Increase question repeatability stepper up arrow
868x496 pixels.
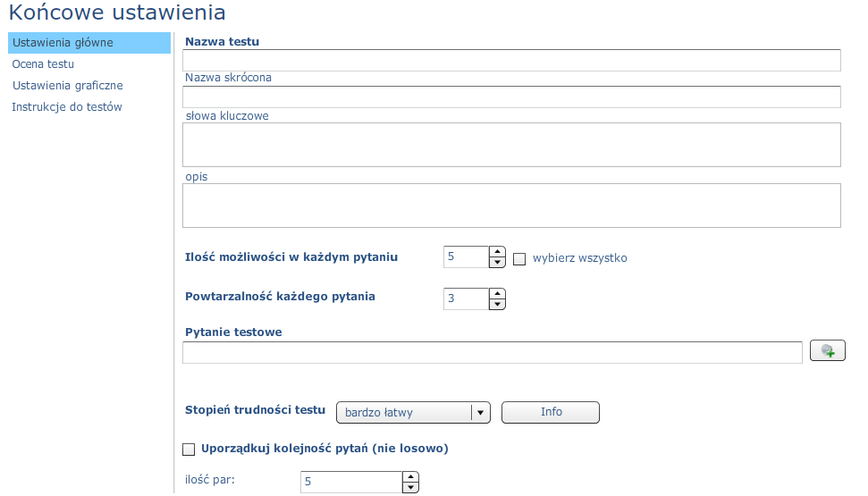pyautogui.click(x=497, y=294)
